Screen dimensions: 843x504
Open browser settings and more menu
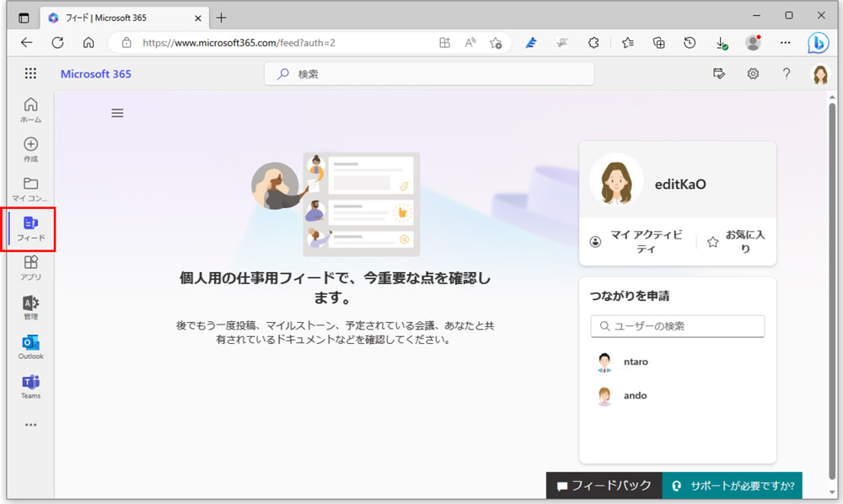[x=786, y=42]
